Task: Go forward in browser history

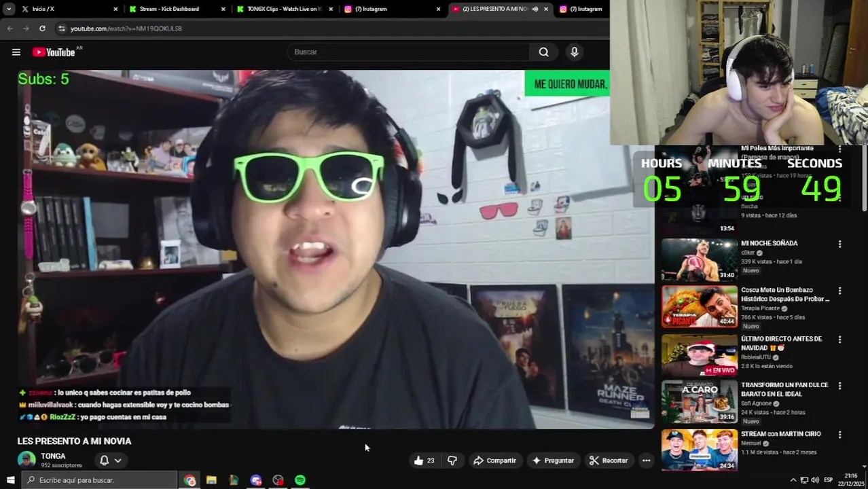Action: point(26,29)
